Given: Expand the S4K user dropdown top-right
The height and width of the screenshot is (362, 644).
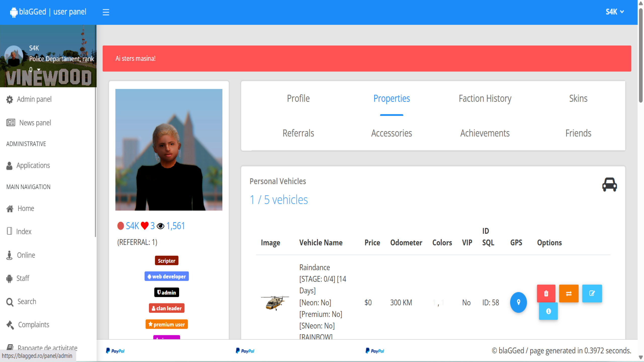Looking at the screenshot, I should tap(614, 12).
